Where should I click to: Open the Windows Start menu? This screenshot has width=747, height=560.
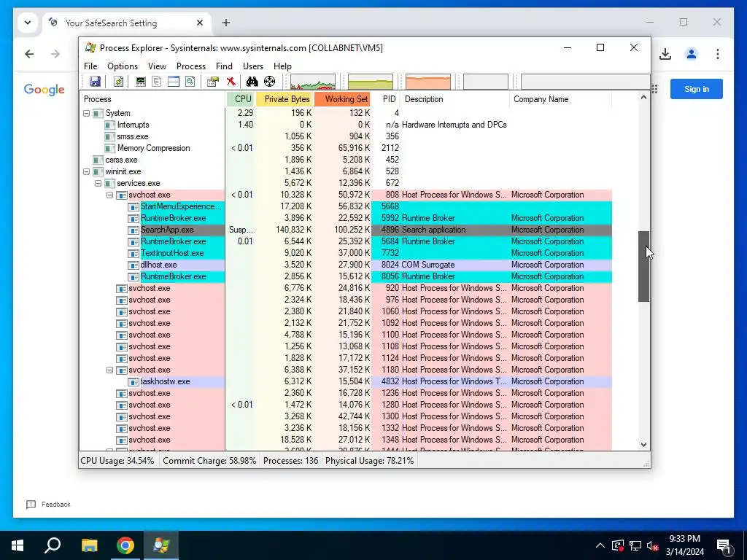[x=18, y=545]
